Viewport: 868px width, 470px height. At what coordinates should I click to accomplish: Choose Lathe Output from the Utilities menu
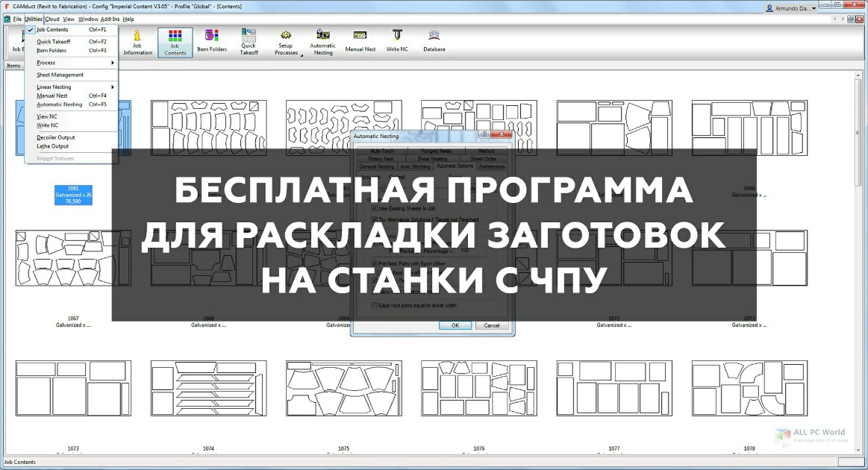click(x=72, y=146)
